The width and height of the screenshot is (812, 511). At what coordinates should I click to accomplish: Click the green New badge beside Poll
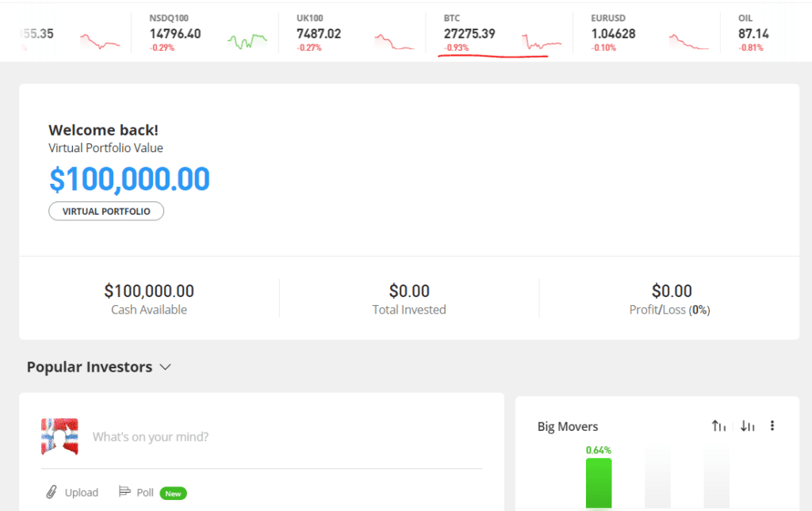pos(173,494)
